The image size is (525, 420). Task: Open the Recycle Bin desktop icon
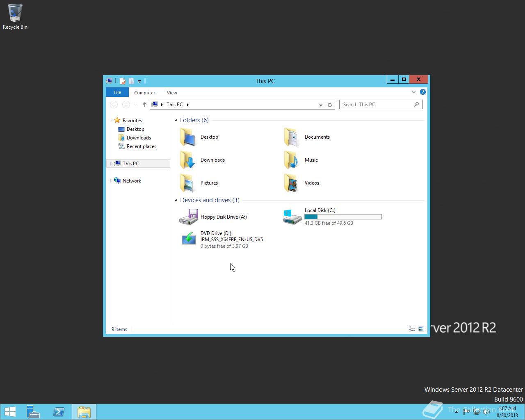(x=15, y=16)
